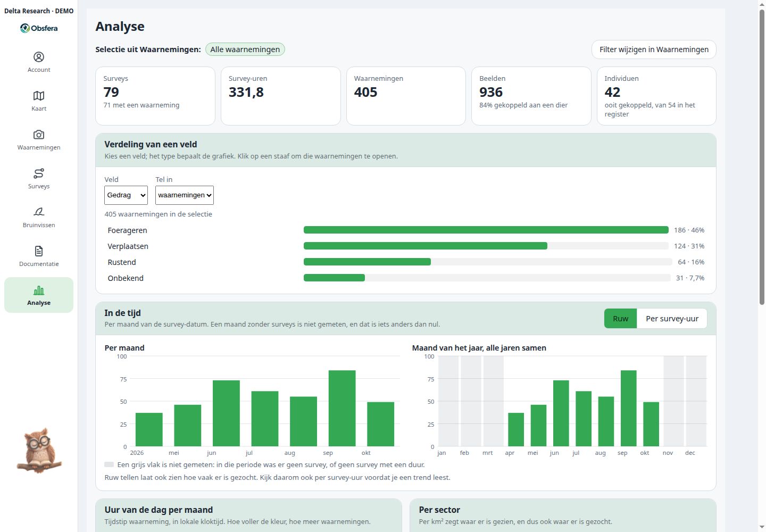766x532 pixels.
Task: Open the Bruinvissen fin icon
Action: tap(39, 212)
